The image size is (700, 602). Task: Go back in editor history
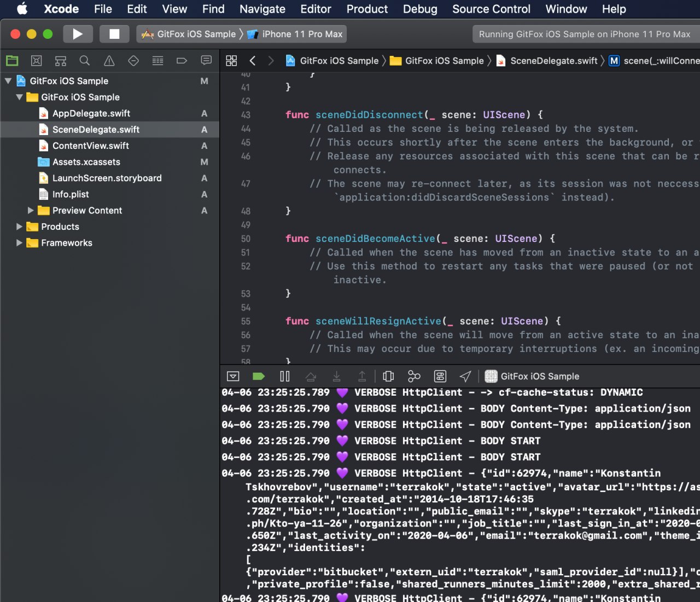click(253, 61)
